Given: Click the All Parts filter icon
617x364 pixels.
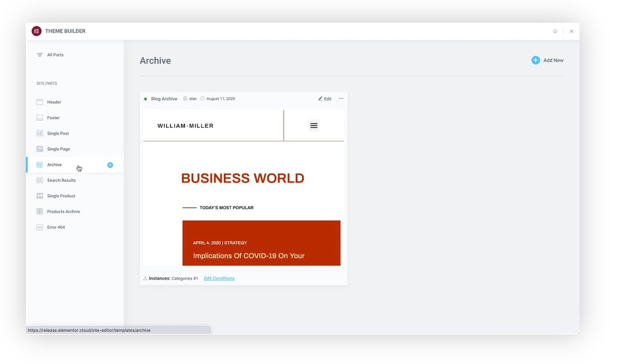Looking at the screenshot, I should (x=40, y=55).
